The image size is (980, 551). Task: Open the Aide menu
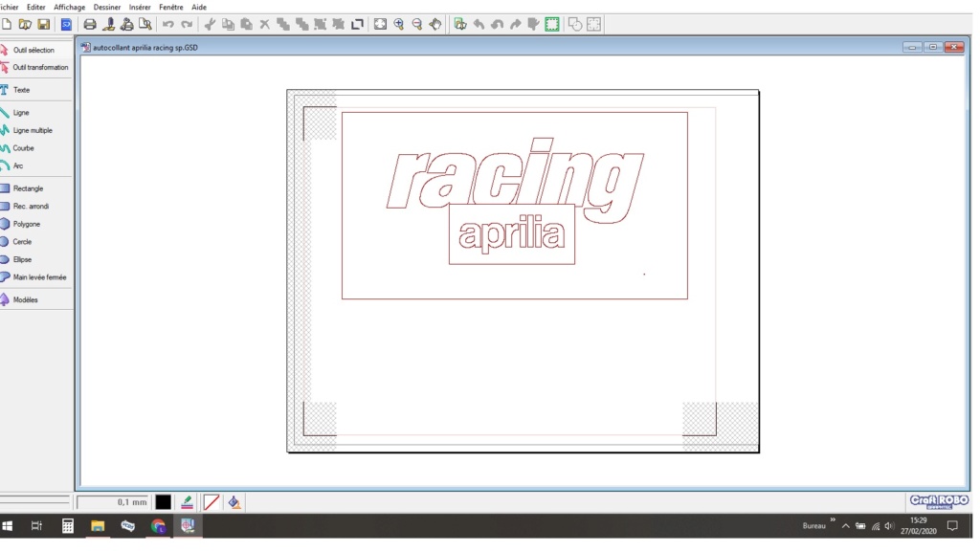tap(199, 8)
